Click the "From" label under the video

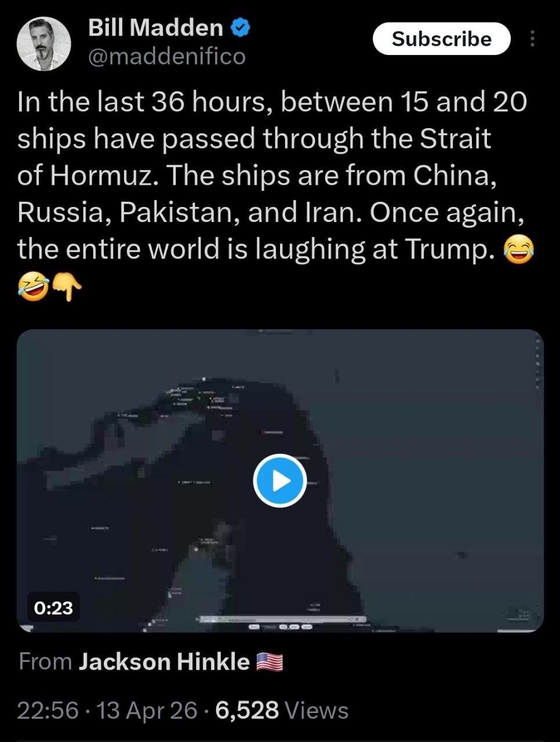pyautogui.click(x=45, y=661)
